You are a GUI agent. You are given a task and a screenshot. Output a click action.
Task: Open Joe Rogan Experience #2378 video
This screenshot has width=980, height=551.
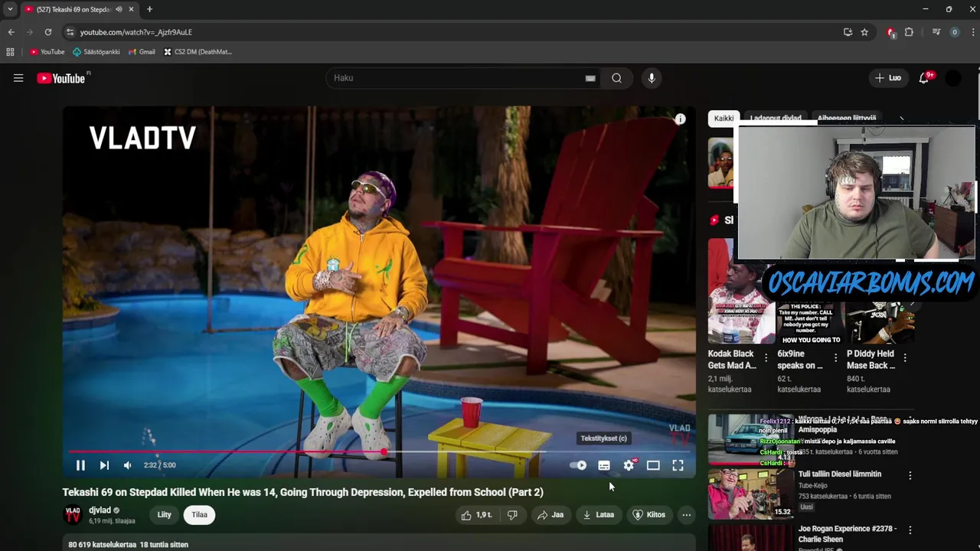(847, 533)
